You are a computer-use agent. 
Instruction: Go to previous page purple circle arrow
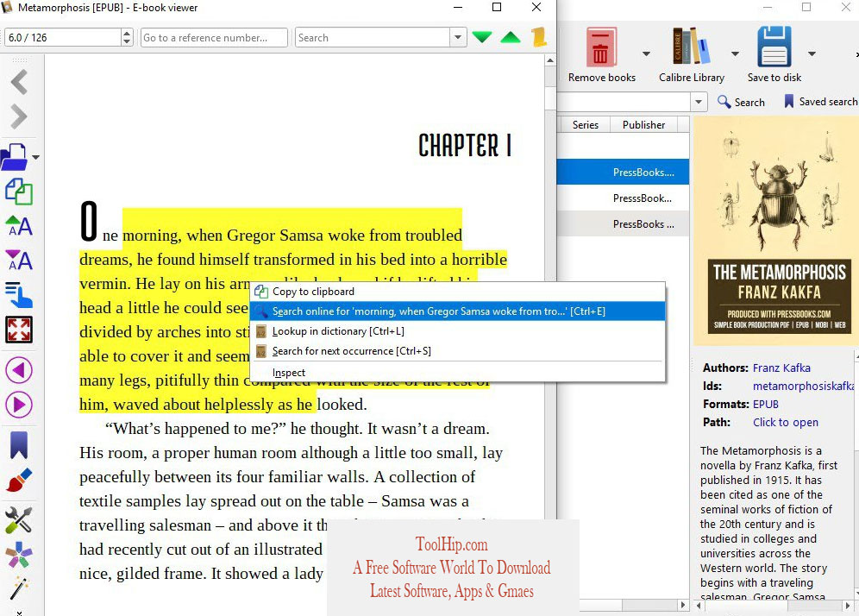point(19,370)
